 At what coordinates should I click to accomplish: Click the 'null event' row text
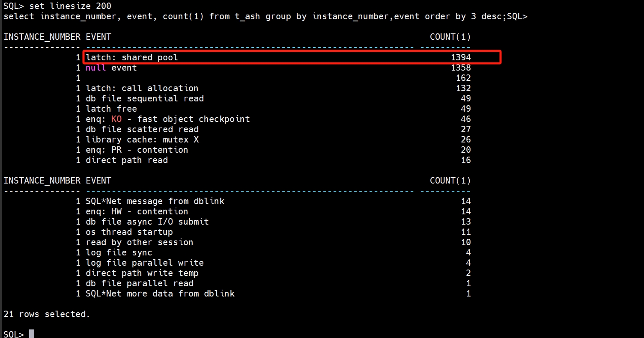(111, 68)
